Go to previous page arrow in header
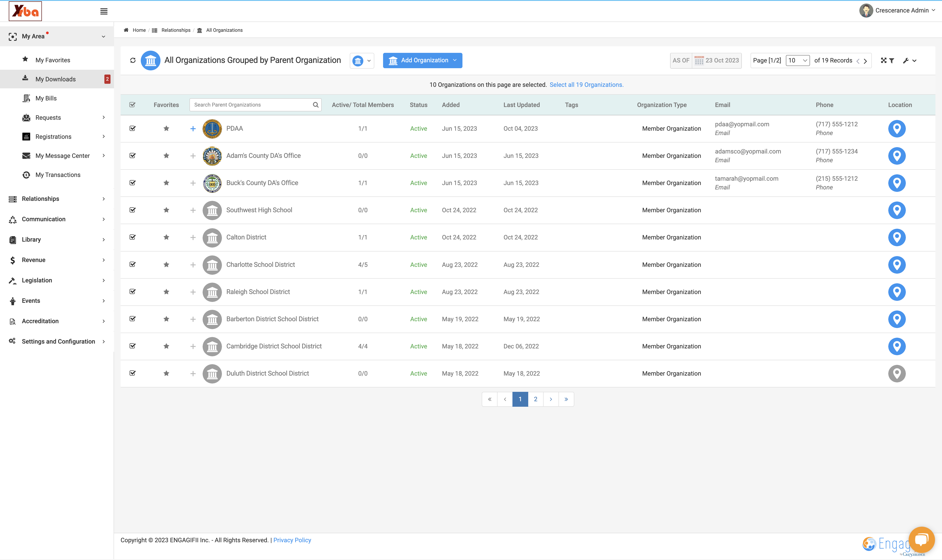Screen dimensions: 942x560 [858, 61]
